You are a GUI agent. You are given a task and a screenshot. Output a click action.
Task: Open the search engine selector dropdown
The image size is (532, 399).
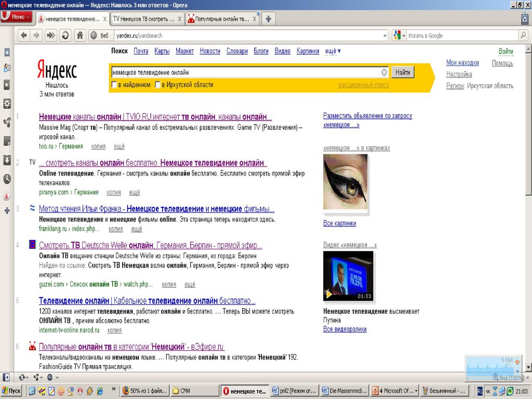pos(399,35)
